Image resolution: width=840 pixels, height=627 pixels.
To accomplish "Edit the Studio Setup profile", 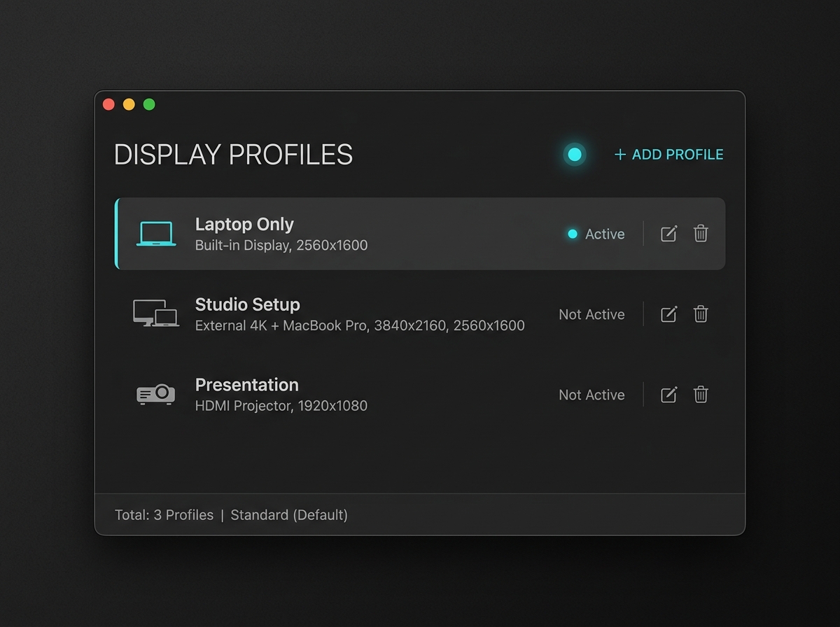I will 669,314.
